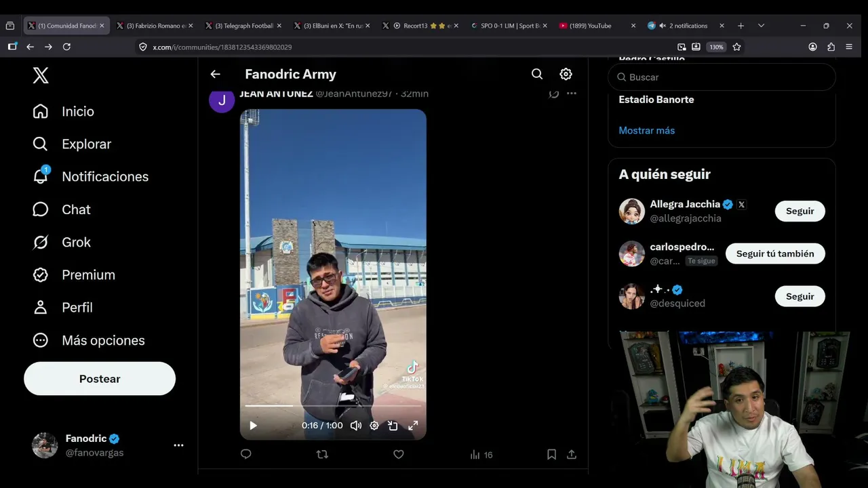
Task: Click the address bar URL
Action: coord(222,47)
